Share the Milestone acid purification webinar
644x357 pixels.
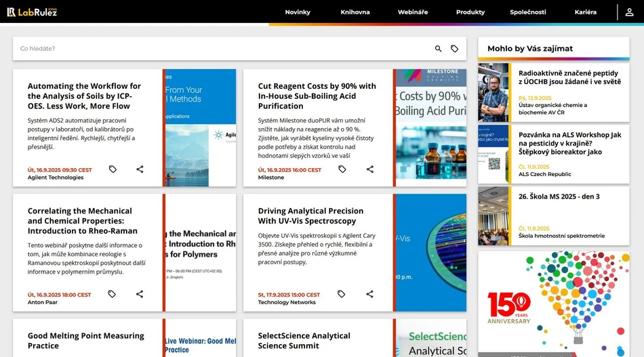click(369, 169)
